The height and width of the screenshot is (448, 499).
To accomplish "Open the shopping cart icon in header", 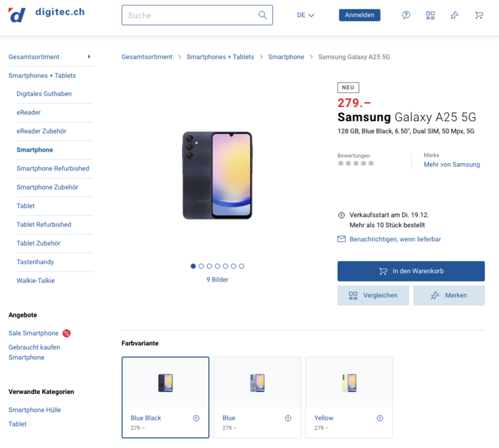I will (479, 15).
